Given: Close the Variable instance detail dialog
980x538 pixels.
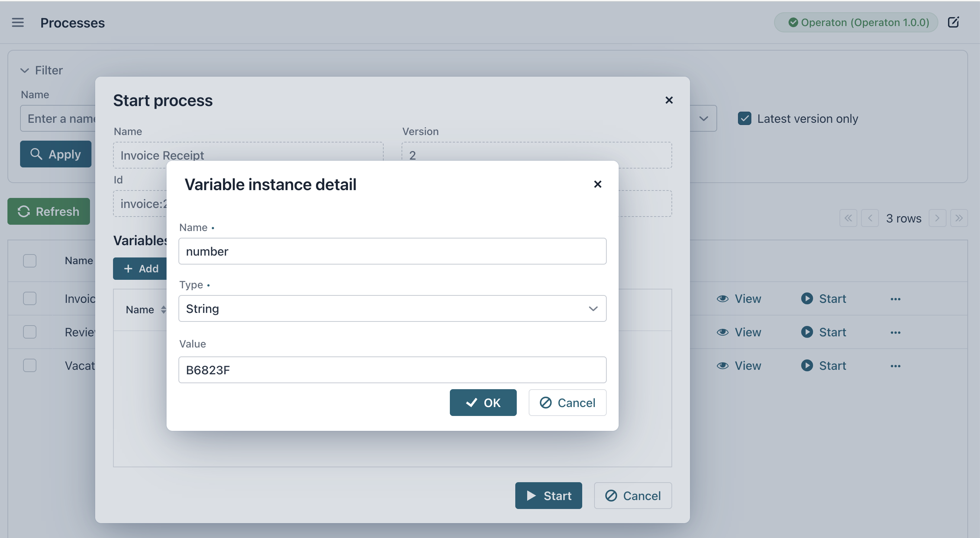Looking at the screenshot, I should coord(597,184).
